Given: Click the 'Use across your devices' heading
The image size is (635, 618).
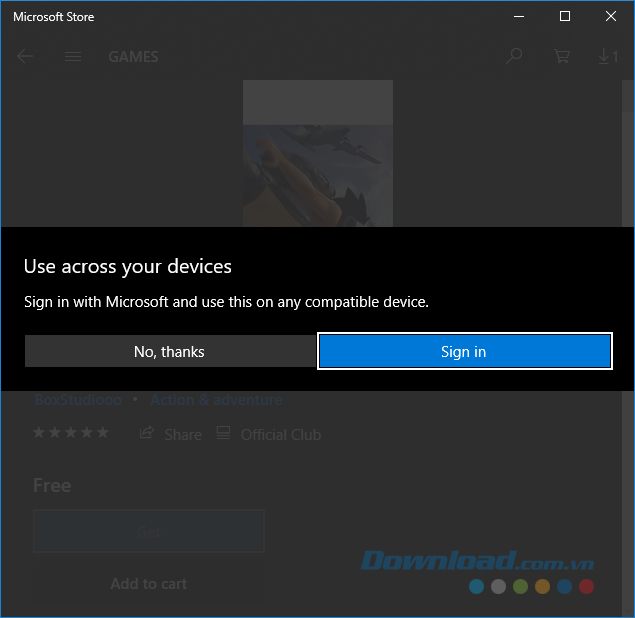Looking at the screenshot, I should click(x=128, y=266).
